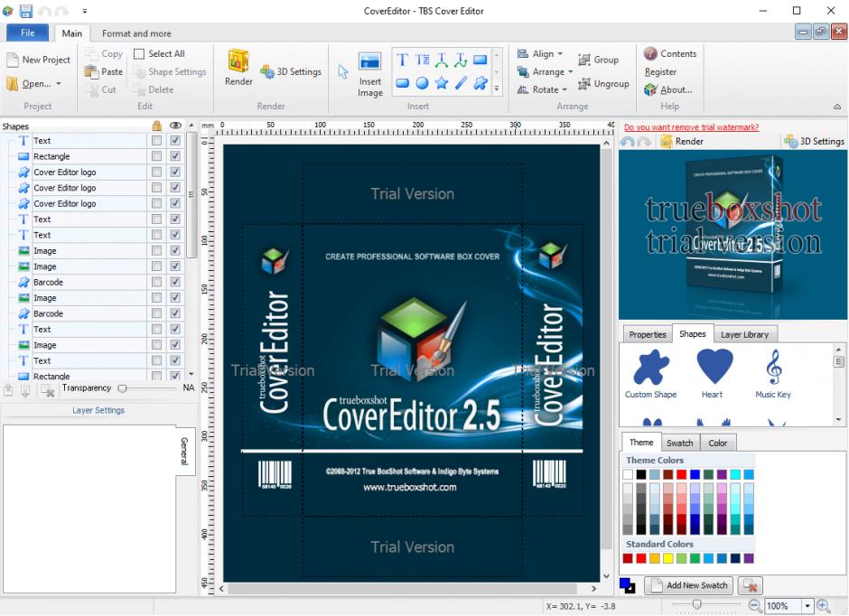The width and height of the screenshot is (849, 616).
Task: Insert a star shape
Action: (x=442, y=83)
